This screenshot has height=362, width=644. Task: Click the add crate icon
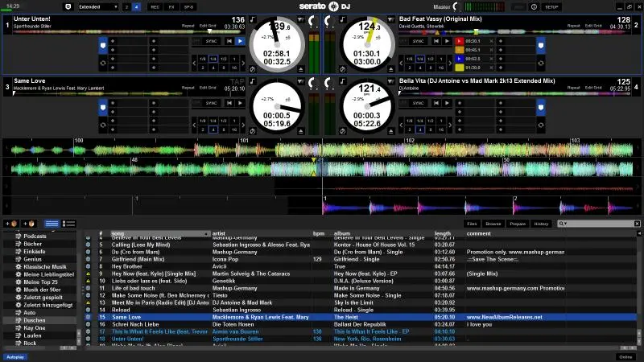(x=10, y=223)
